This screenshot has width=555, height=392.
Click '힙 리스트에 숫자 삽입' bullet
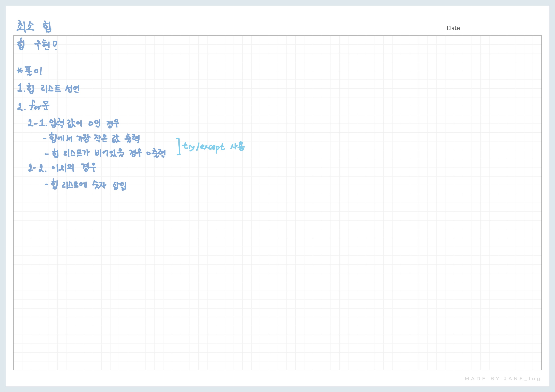point(86,185)
